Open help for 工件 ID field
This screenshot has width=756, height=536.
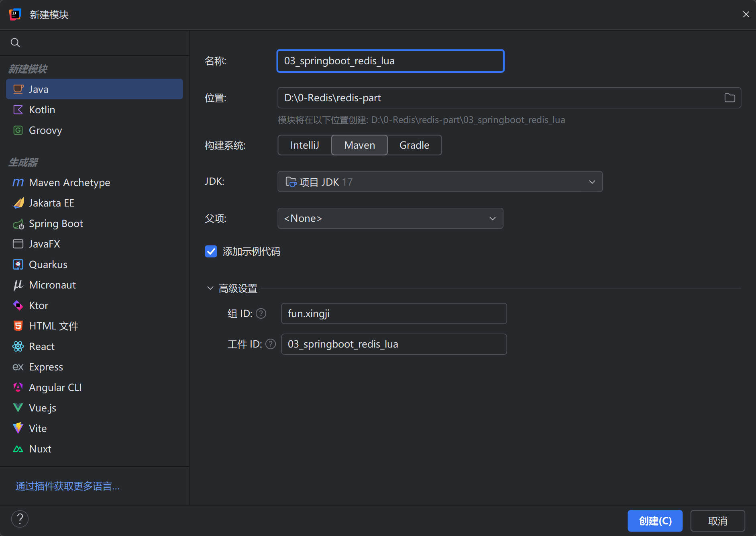tap(271, 344)
